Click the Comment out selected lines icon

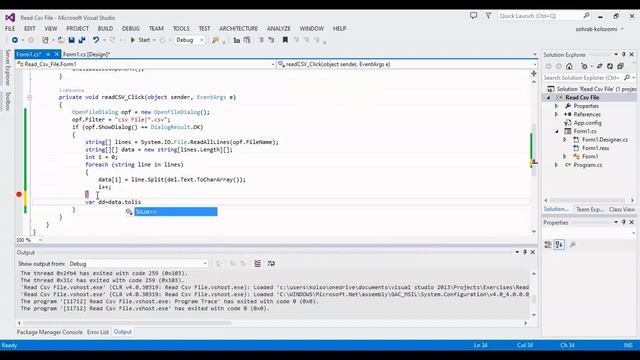coord(261,40)
